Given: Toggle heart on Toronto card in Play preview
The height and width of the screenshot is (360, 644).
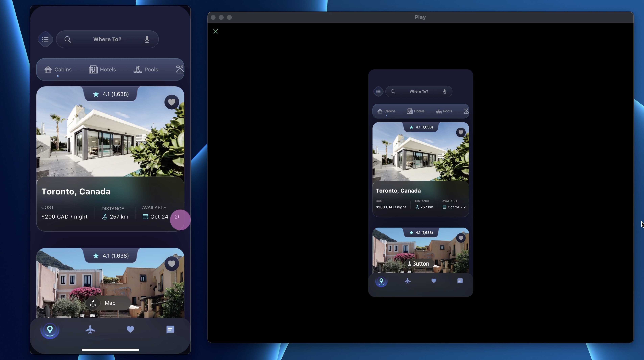Looking at the screenshot, I should pyautogui.click(x=461, y=132).
